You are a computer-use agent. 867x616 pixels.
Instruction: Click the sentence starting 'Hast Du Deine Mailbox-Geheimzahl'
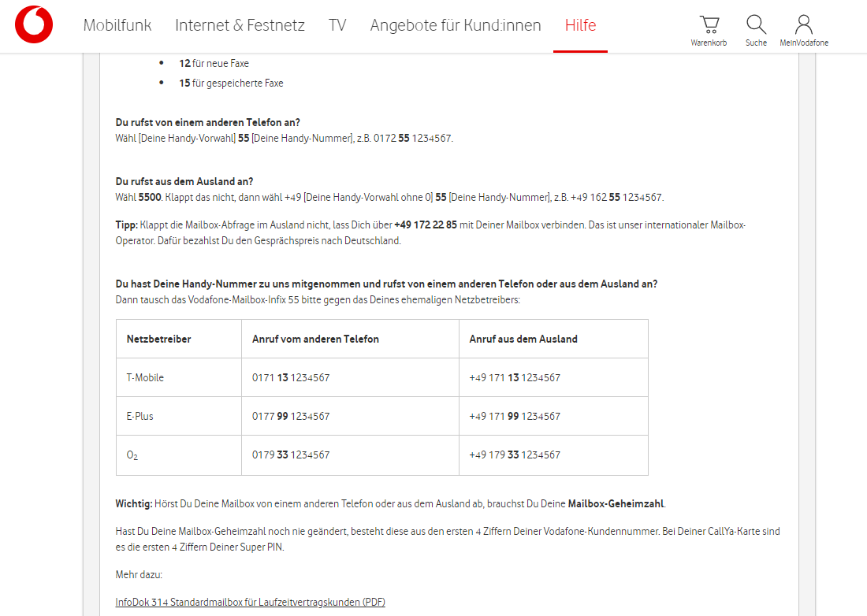[448, 540]
